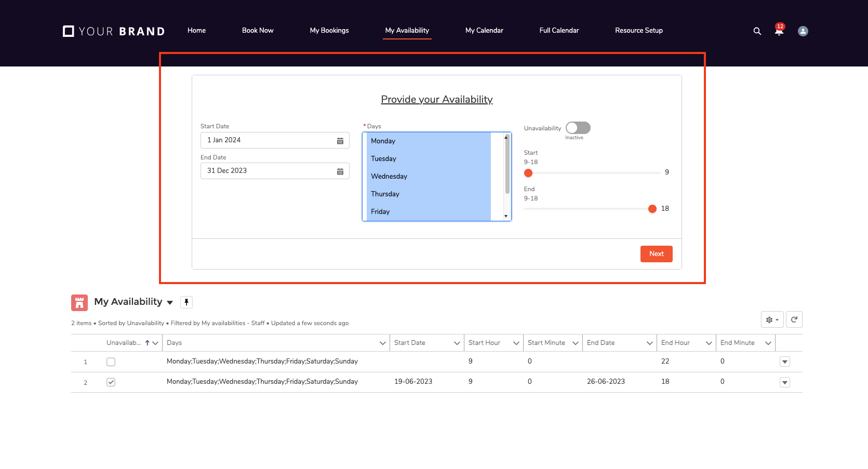Click the End hour slider handle
The image size is (868, 469).
tap(652, 209)
